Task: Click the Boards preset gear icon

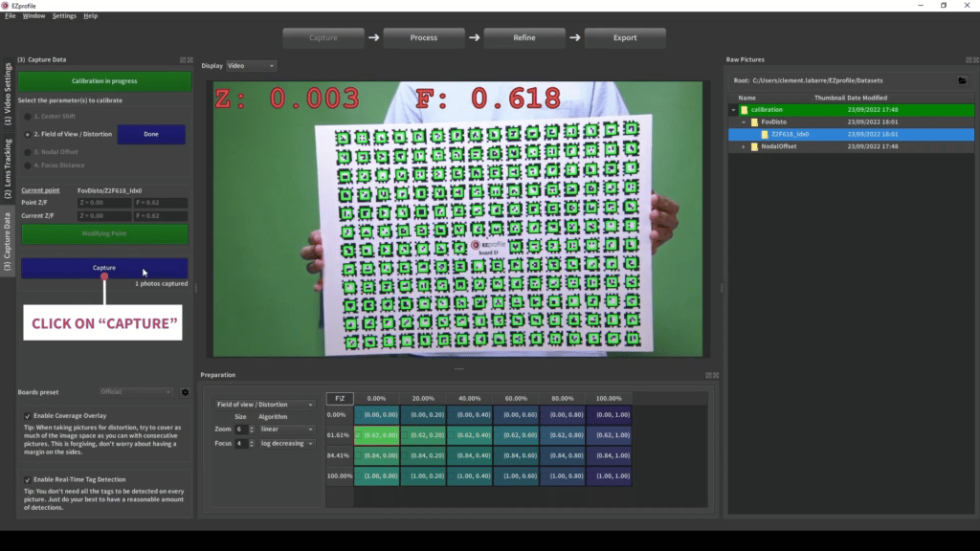Action: pyautogui.click(x=185, y=392)
